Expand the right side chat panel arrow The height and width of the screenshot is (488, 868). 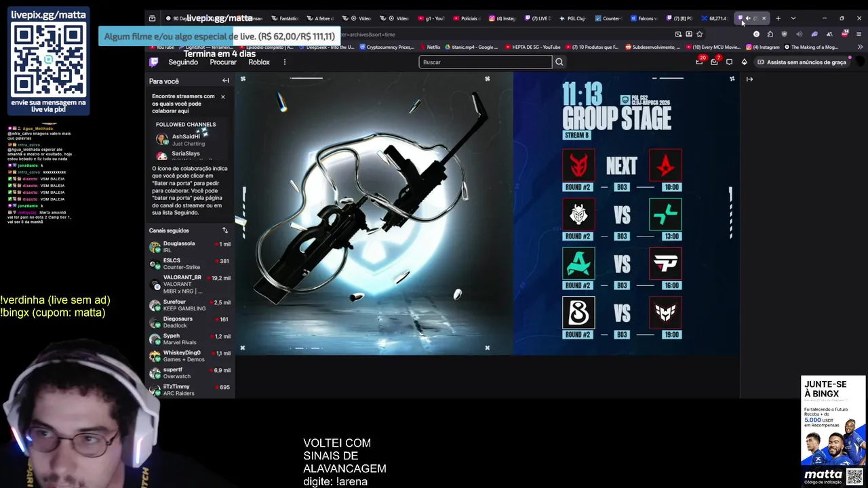tap(749, 79)
